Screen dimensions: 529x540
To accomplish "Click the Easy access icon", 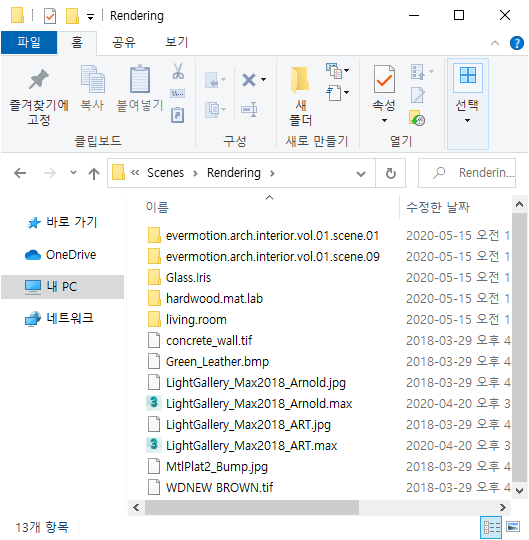I will click(334, 93).
